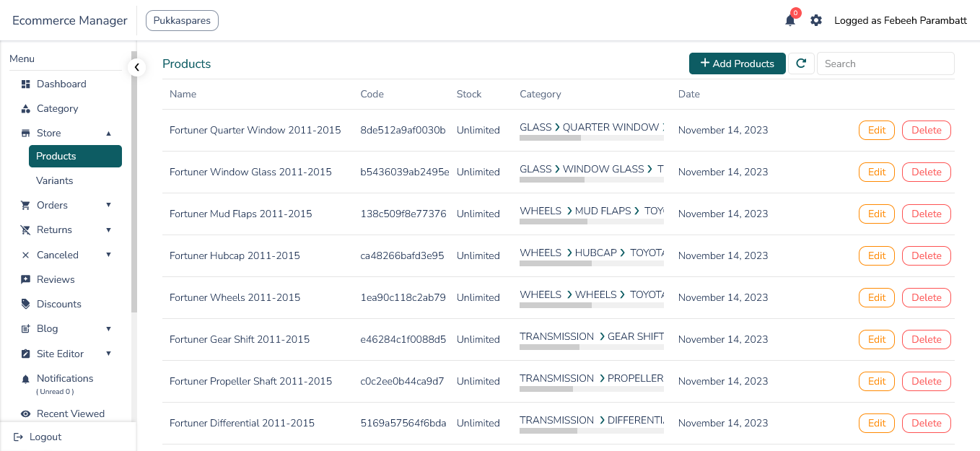Select Products in the Store menu
980x451 pixels.
75,157
